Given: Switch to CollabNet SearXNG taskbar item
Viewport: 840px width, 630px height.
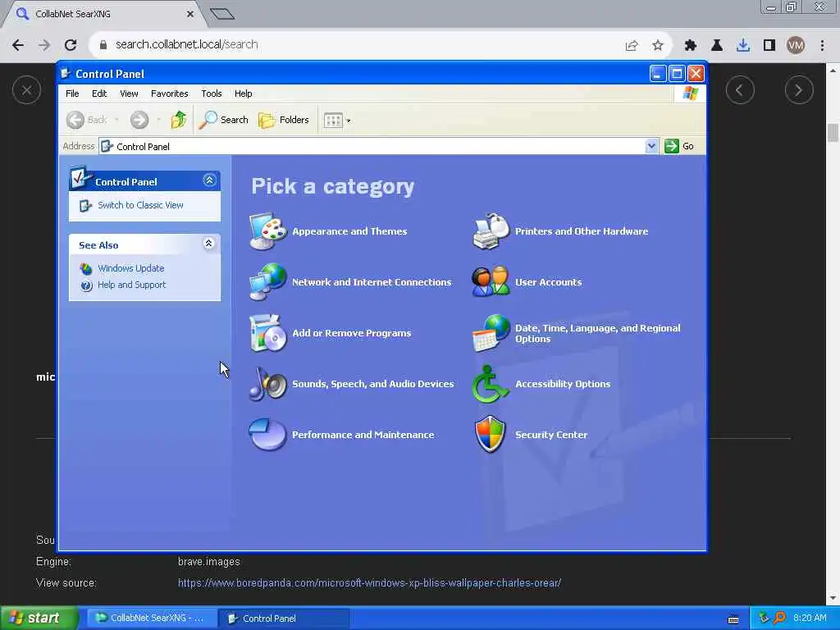Looking at the screenshot, I should (x=152, y=618).
